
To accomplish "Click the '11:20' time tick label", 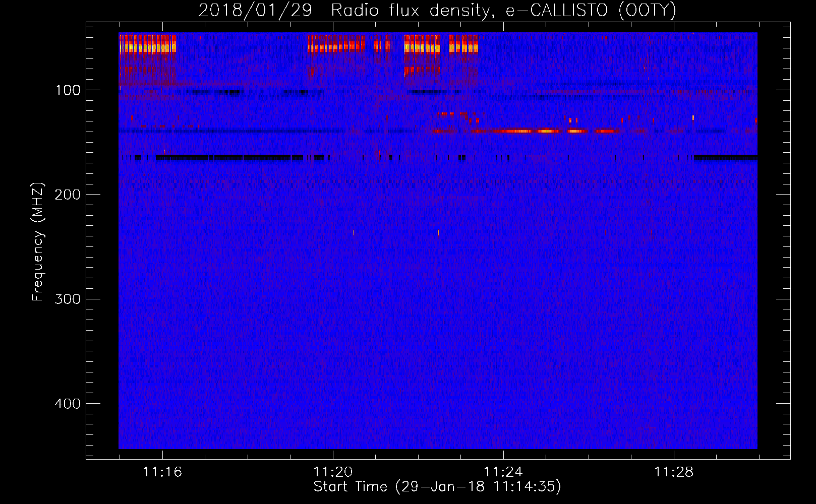I will (333, 472).
